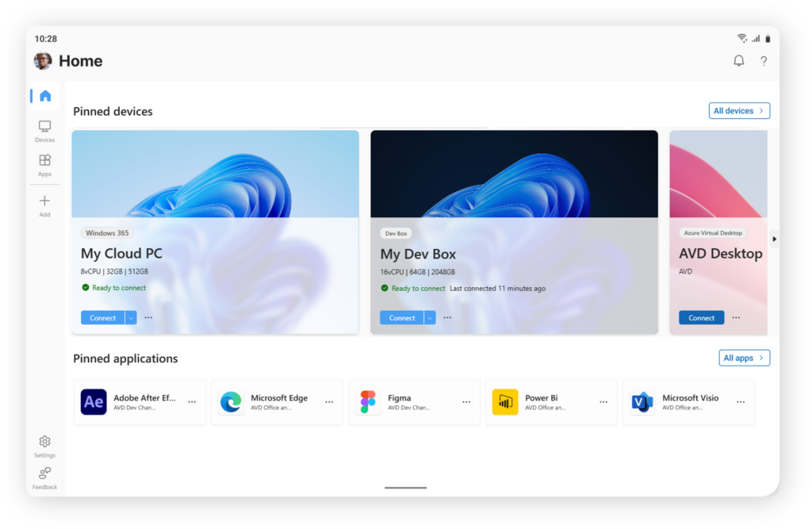Click the help question mark icon
This screenshot has height=529, width=812.
point(764,61)
